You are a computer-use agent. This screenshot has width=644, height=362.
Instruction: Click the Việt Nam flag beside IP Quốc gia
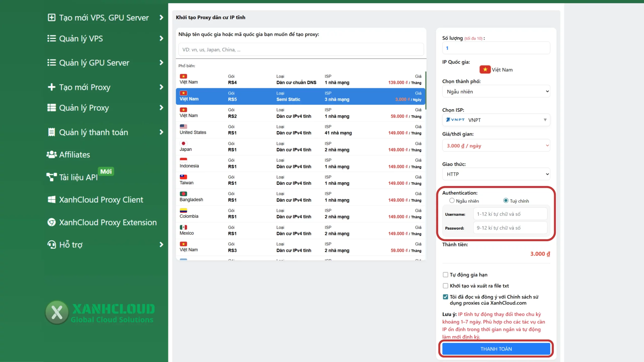pos(485,69)
